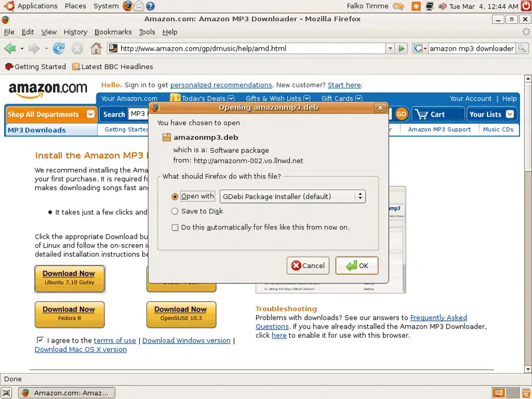Click the Stop loading icon

click(77, 49)
